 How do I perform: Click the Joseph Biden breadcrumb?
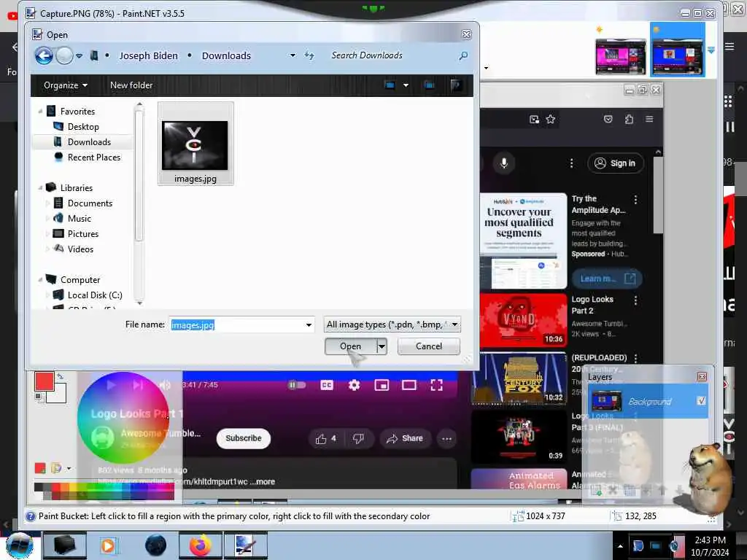point(148,55)
